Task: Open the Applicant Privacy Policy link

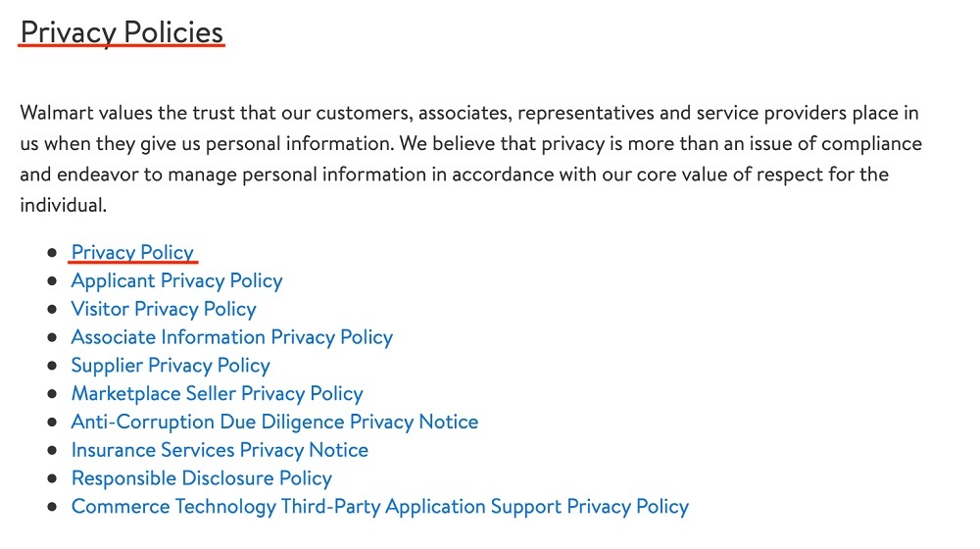Action: pos(176,280)
